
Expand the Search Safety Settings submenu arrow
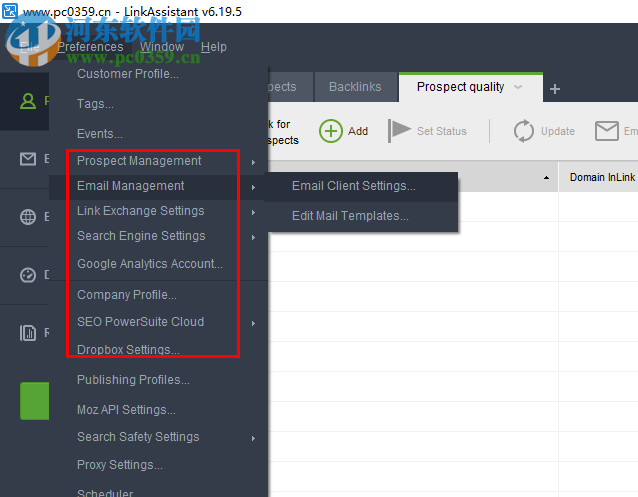[253, 438]
